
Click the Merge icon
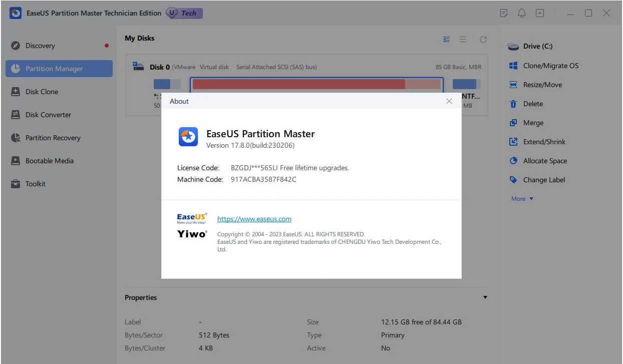click(x=513, y=123)
